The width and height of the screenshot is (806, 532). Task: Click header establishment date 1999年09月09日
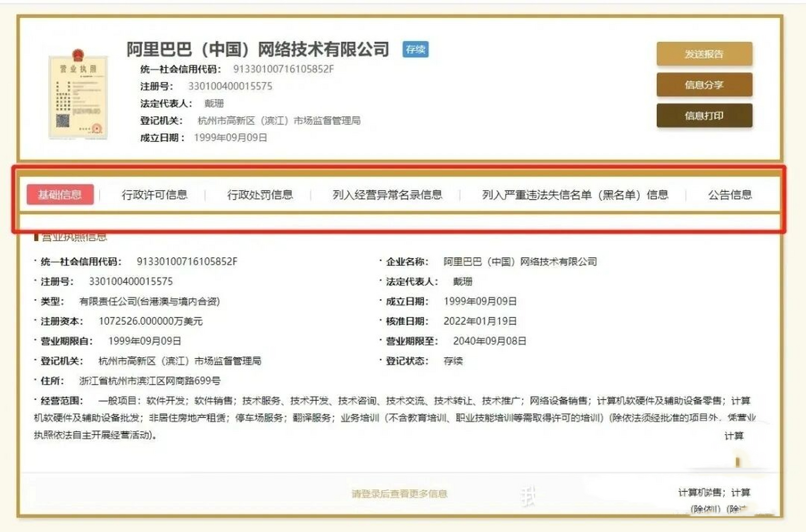[x=230, y=138]
